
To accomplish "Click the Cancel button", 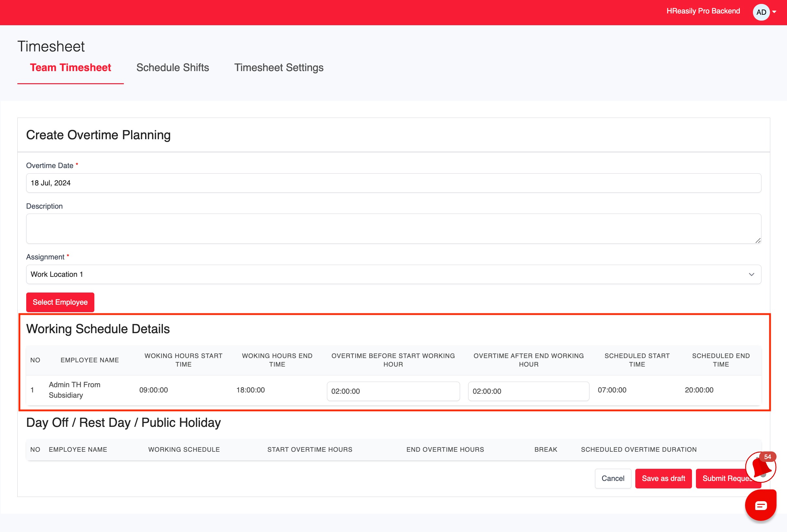I will tap(613, 478).
